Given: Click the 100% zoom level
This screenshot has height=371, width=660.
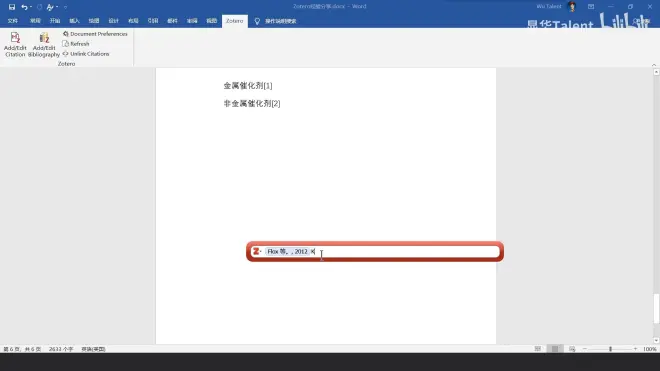Looking at the screenshot, I should 649,349.
